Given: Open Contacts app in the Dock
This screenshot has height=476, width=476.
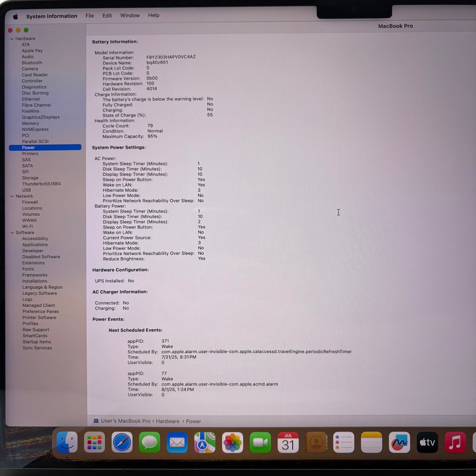Looking at the screenshot, I should (x=316, y=442).
